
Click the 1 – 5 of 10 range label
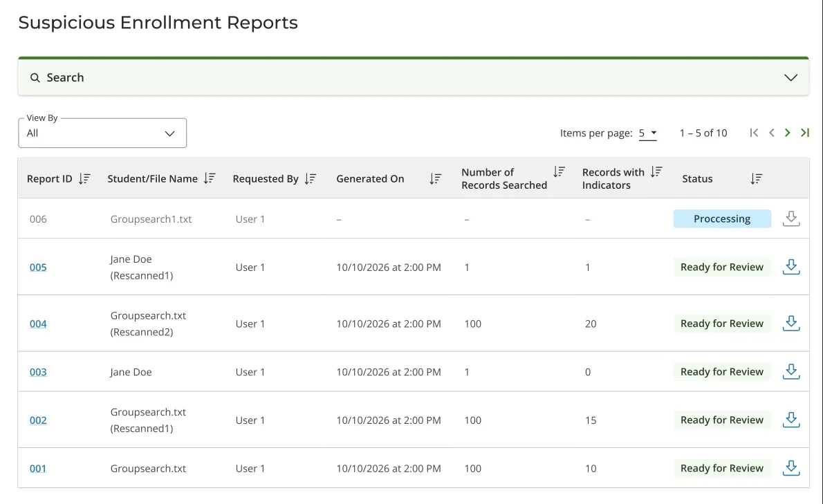click(703, 133)
